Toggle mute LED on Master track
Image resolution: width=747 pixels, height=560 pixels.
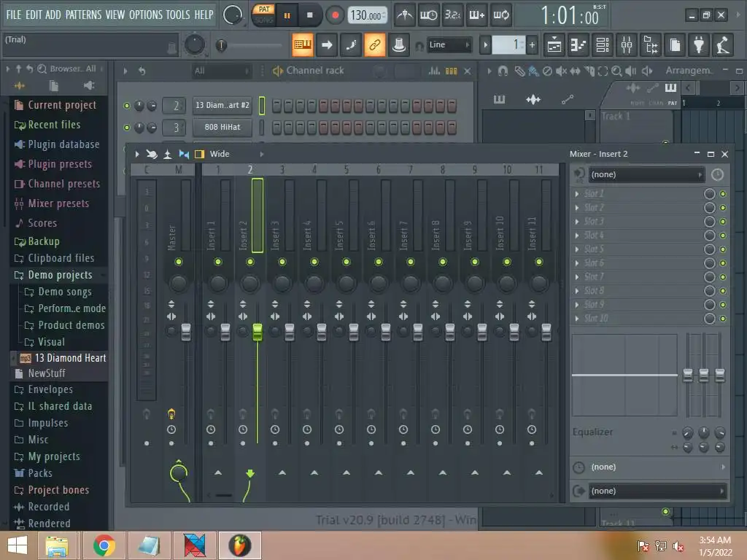click(179, 262)
